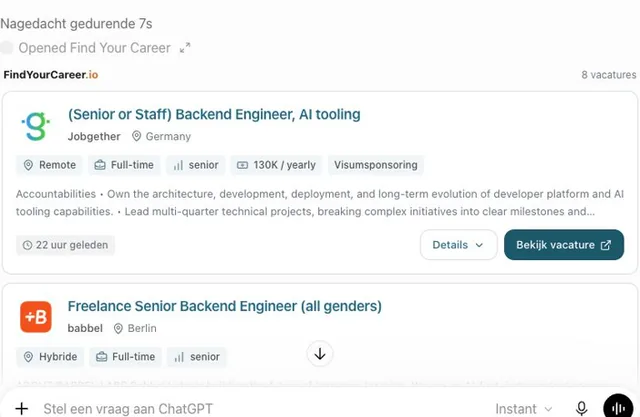
Task: Click the location pin icon next to Germany
Action: click(136, 136)
